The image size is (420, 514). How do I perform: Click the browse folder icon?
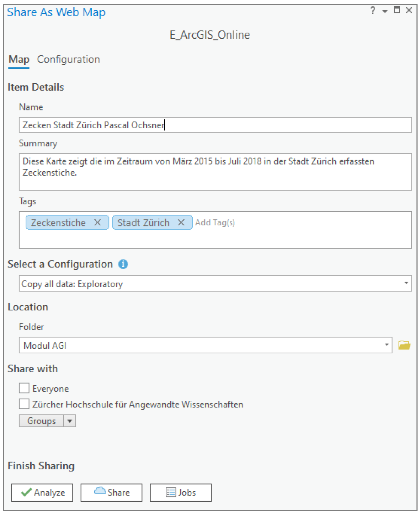404,345
